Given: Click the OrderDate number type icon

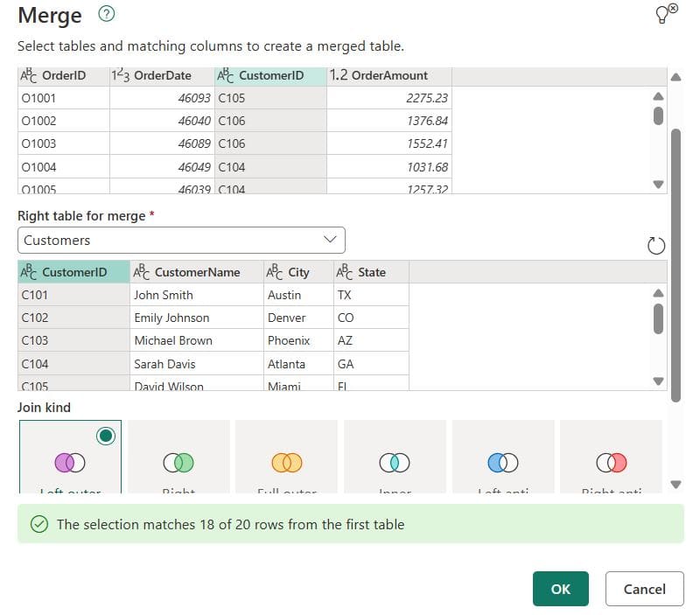Looking at the screenshot, I should click(121, 75).
